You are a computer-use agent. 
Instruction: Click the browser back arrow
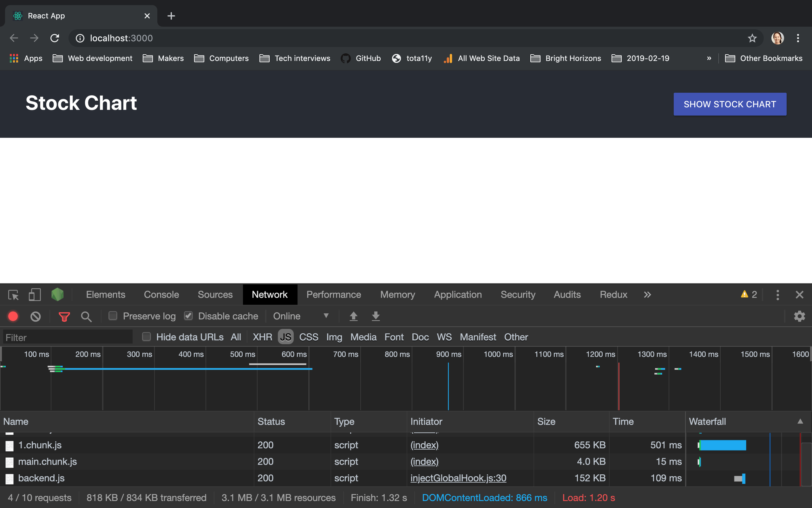pos(14,38)
